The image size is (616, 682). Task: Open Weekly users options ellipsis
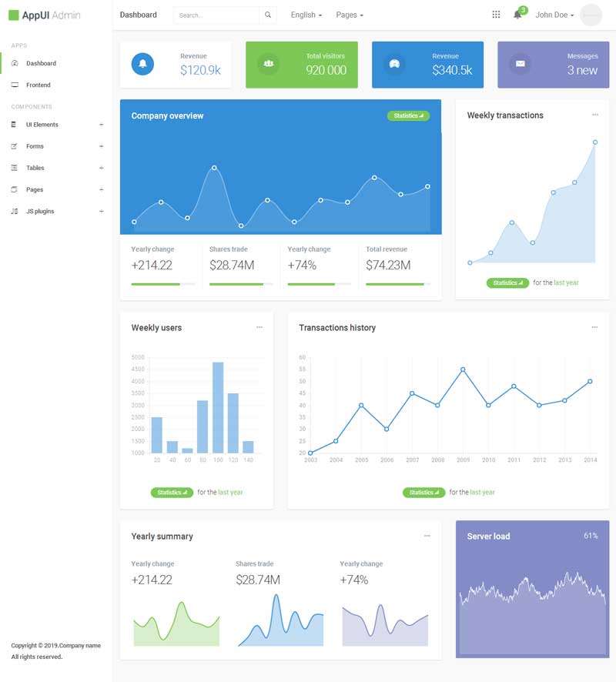[x=259, y=327]
